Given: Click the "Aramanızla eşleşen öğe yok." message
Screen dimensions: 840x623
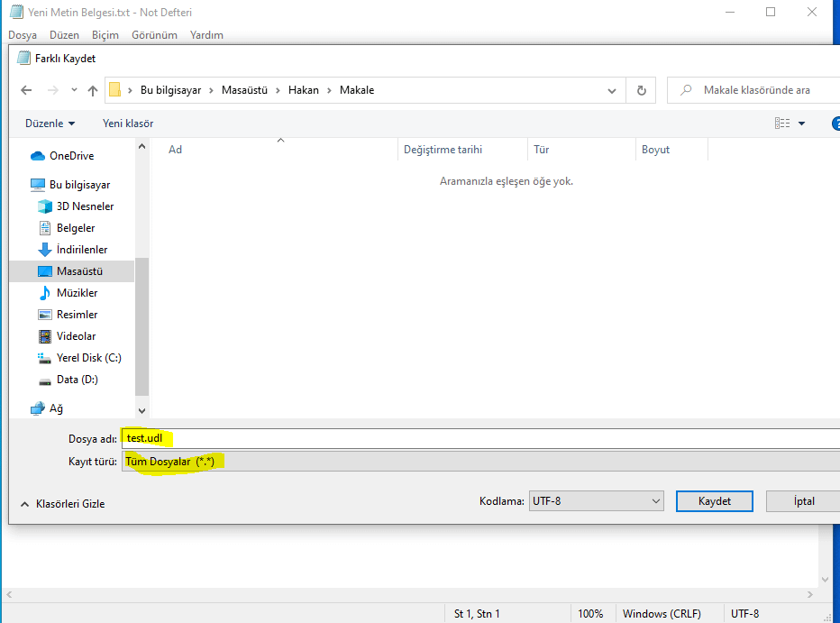Looking at the screenshot, I should click(507, 181).
